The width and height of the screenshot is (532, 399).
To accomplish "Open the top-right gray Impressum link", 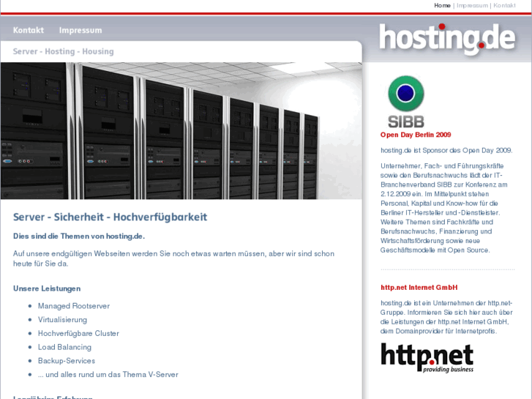I will click(472, 5).
